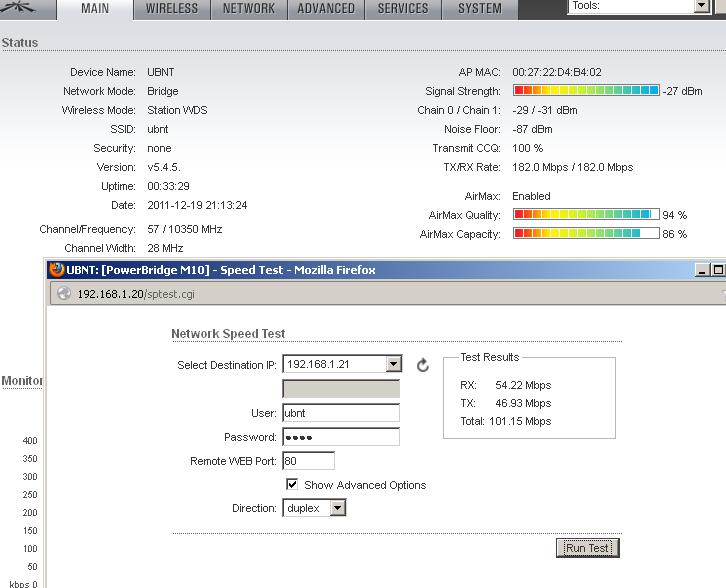Click the Uptime value 00:33:29
The image size is (726, 588).
click(x=168, y=186)
